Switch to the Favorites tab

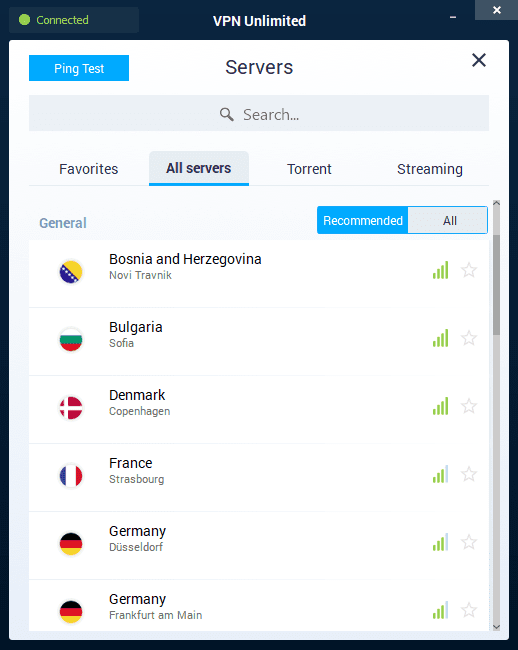89,169
